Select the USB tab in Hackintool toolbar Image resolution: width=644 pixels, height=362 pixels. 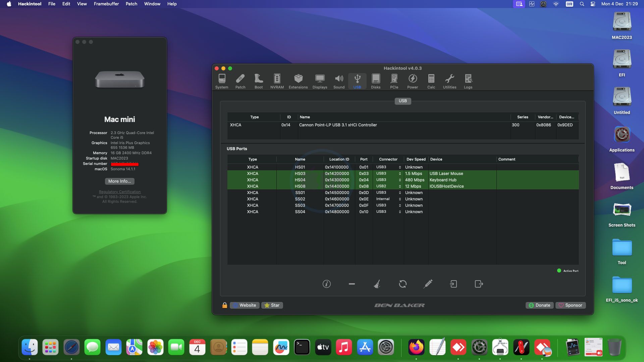click(357, 81)
